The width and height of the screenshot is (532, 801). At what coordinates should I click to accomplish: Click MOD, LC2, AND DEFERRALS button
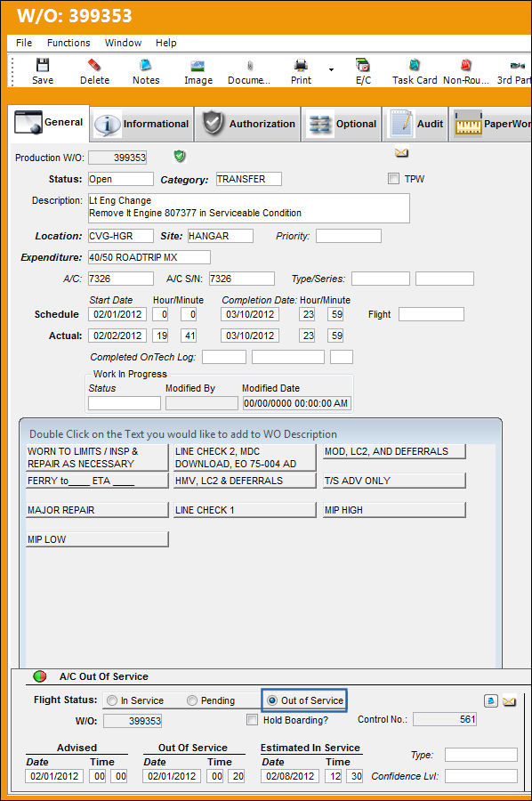pyautogui.click(x=394, y=451)
